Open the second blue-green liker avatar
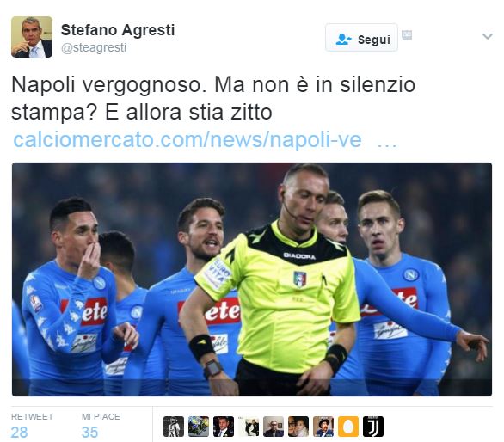Viewport: 504px width, 442px height. point(199,427)
